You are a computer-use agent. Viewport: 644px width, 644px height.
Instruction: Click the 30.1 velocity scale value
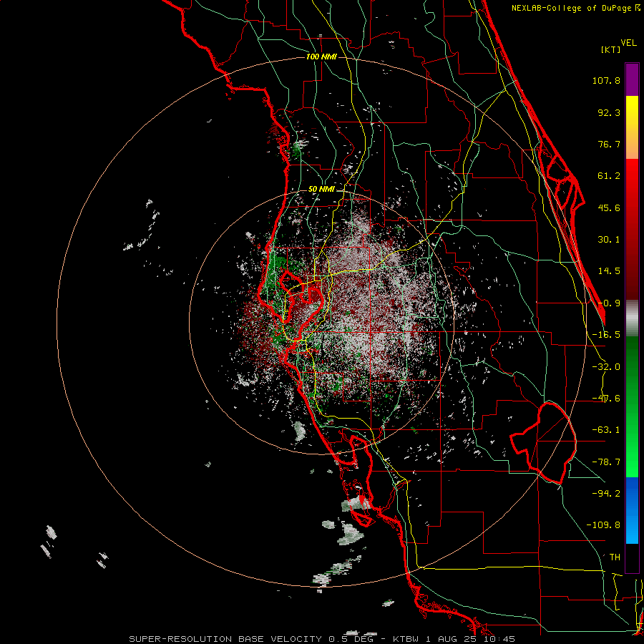[x=609, y=240]
